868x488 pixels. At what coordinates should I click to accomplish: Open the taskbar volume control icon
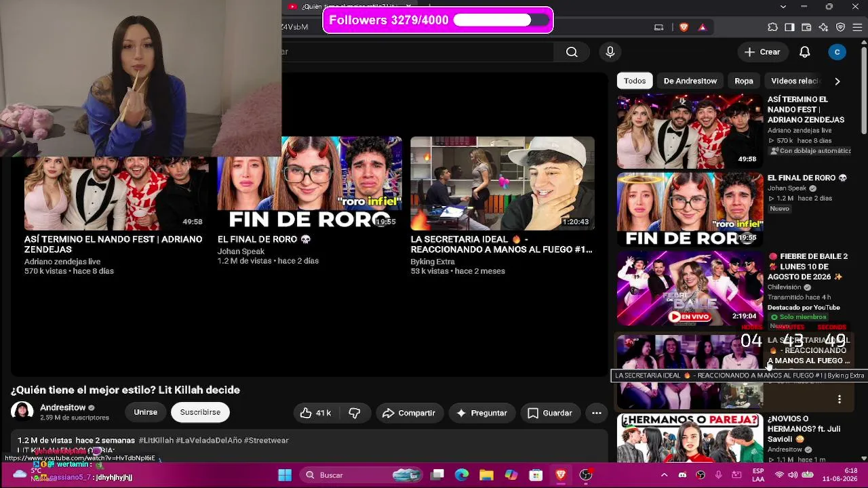pos(793,475)
